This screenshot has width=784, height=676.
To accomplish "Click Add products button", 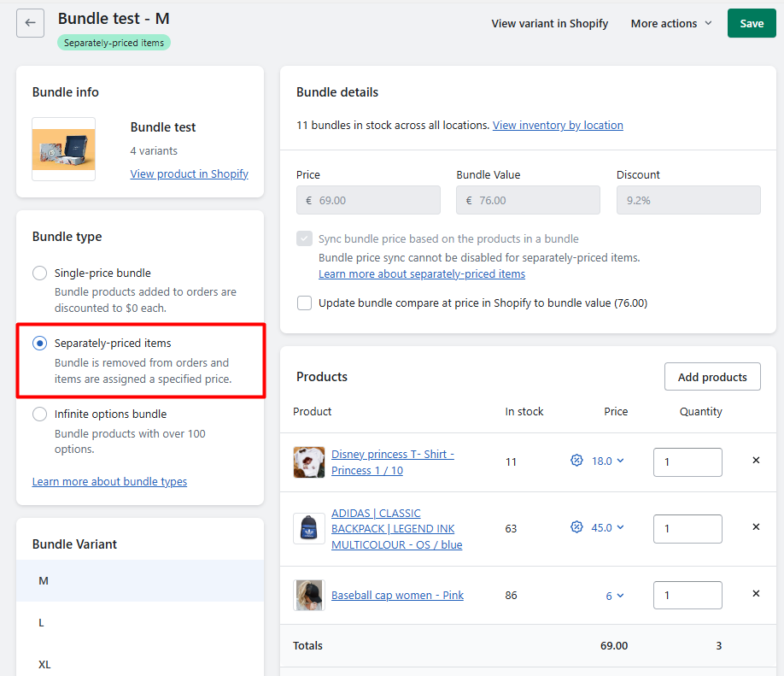I will pos(712,377).
